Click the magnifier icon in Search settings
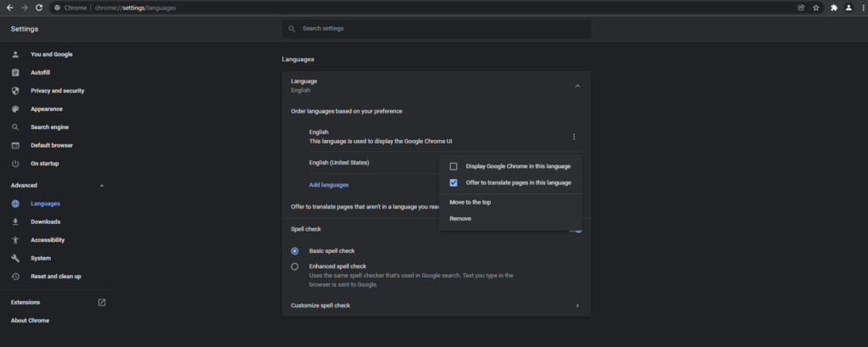Screen dimensions: 868x347 click(x=292, y=29)
